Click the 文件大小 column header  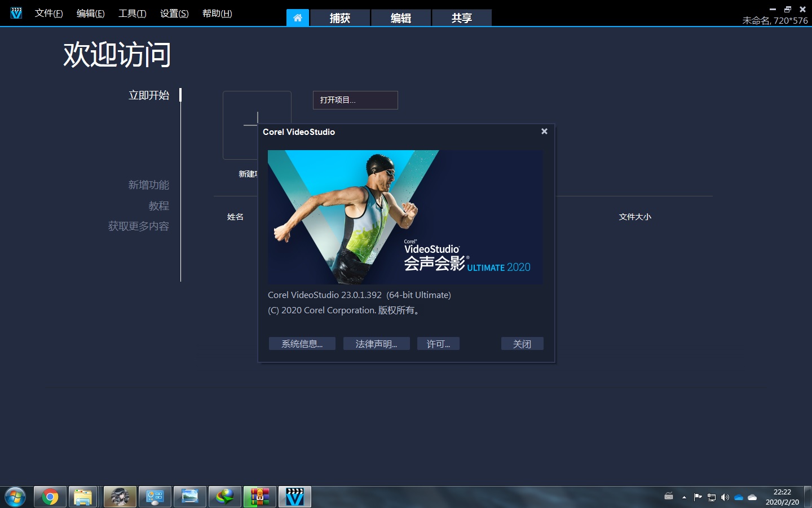click(x=635, y=217)
